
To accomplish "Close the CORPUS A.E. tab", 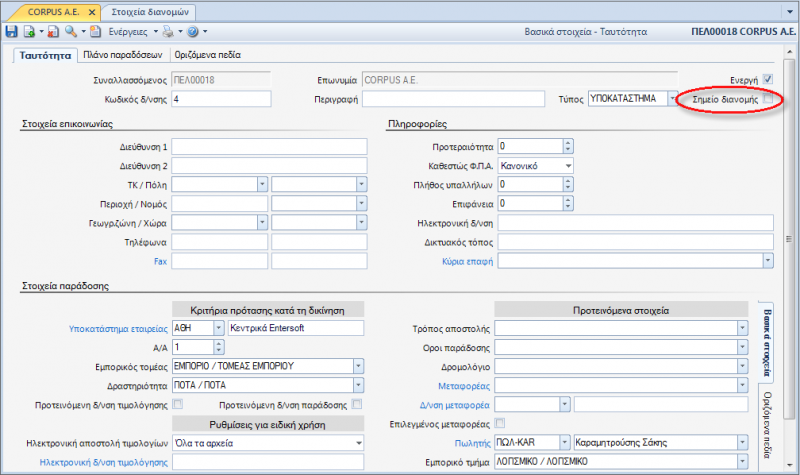I will [x=92, y=12].
